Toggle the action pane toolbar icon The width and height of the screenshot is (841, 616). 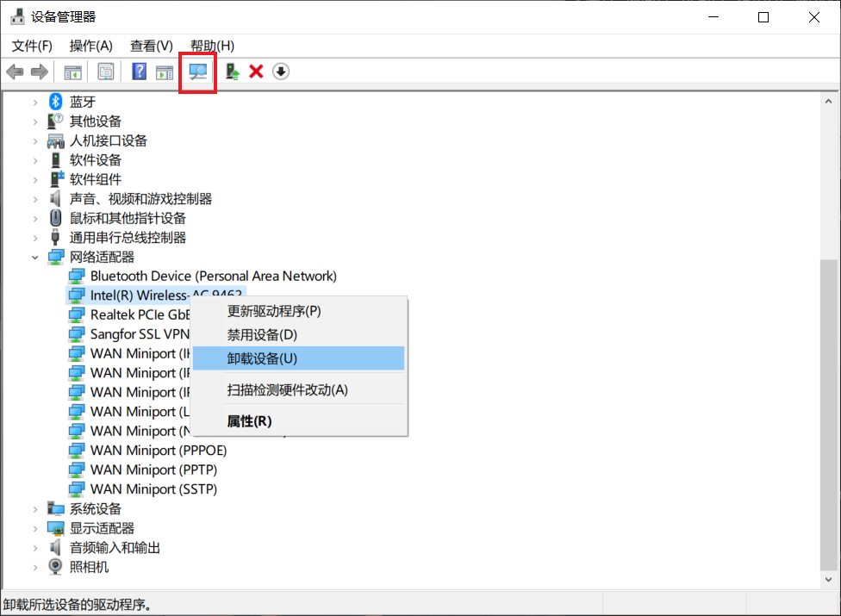[x=165, y=72]
